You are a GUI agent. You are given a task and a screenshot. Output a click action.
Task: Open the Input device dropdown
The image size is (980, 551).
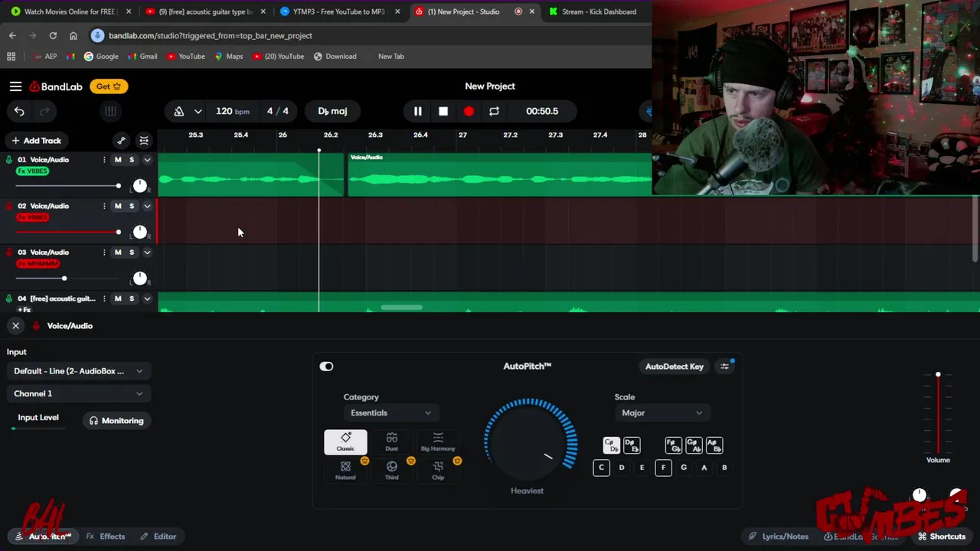78,371
